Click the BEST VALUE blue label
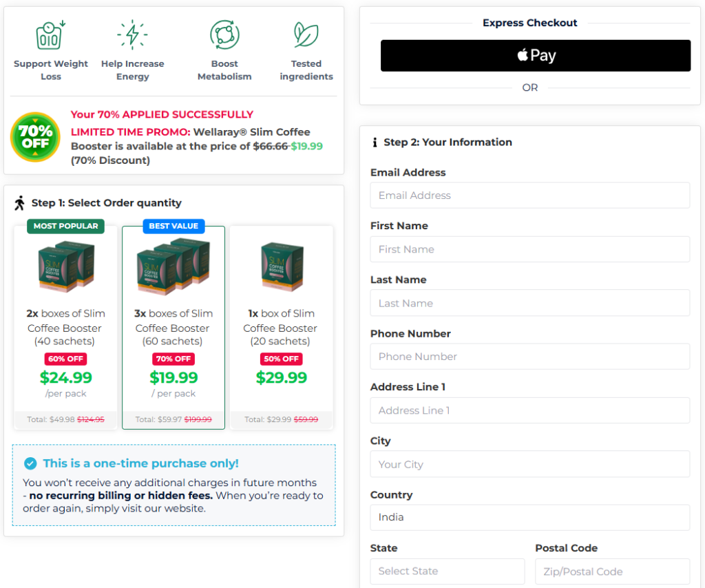The height and width of the screenshot is (588, 705). pyautogui.click(x=173, y=226)
